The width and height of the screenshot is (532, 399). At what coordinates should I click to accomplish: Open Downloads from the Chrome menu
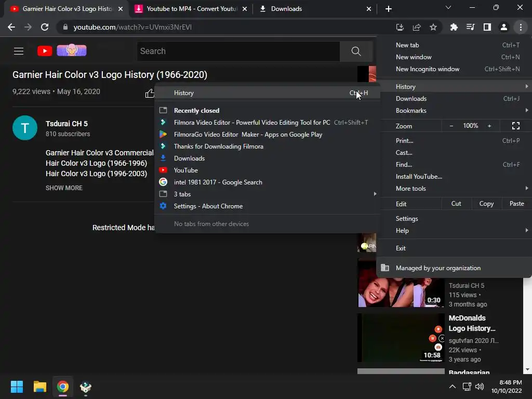tap(454, 99)
